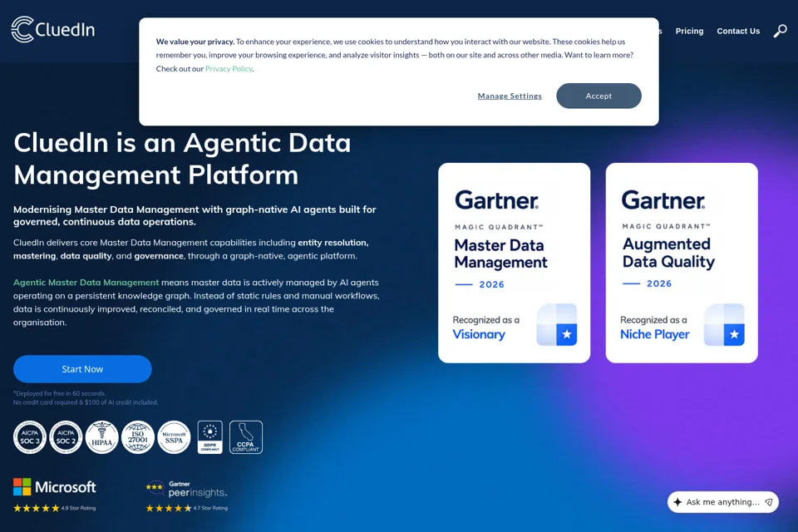Image resolution: width=798 pixels, height=532 pixels.
Task: Click the Start Now button
Action: (x=82, y=369)
